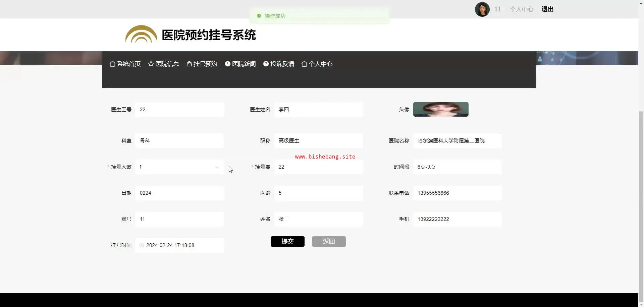Click the 医院预约挂号系统 title text
The image size is (644, 307).
click(x=209, y=35)
